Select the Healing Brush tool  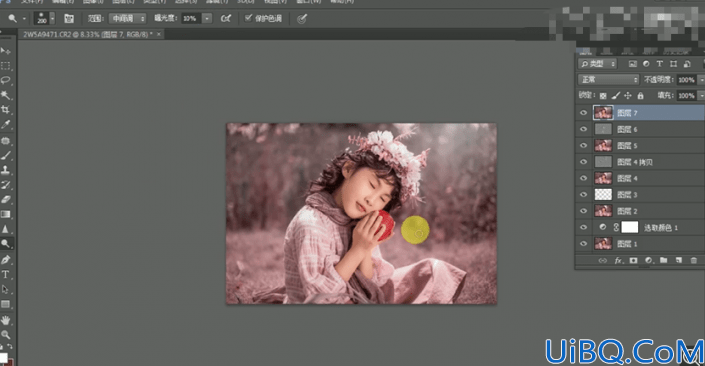pyautogui.click(x=5, y=141)
